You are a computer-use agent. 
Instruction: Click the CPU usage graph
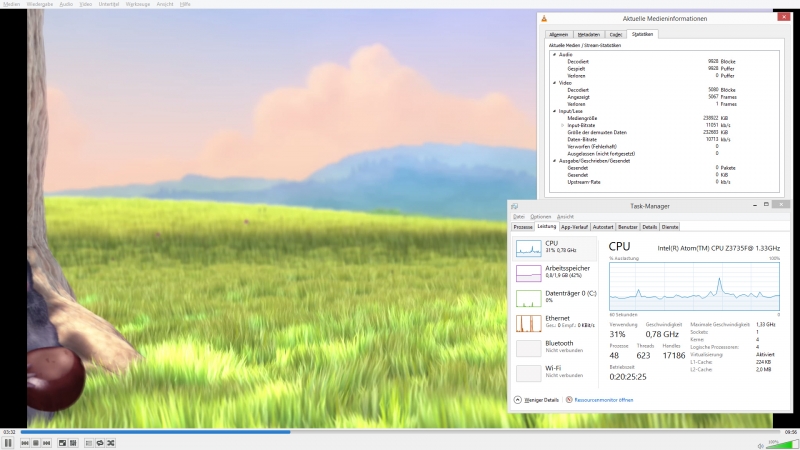click(x=694, y=286)
